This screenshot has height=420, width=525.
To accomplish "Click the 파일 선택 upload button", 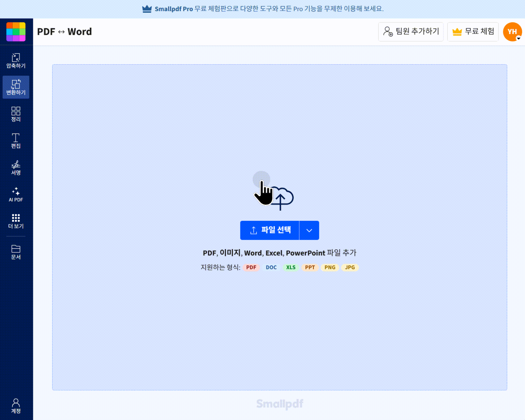I will (x=270, y=230).
